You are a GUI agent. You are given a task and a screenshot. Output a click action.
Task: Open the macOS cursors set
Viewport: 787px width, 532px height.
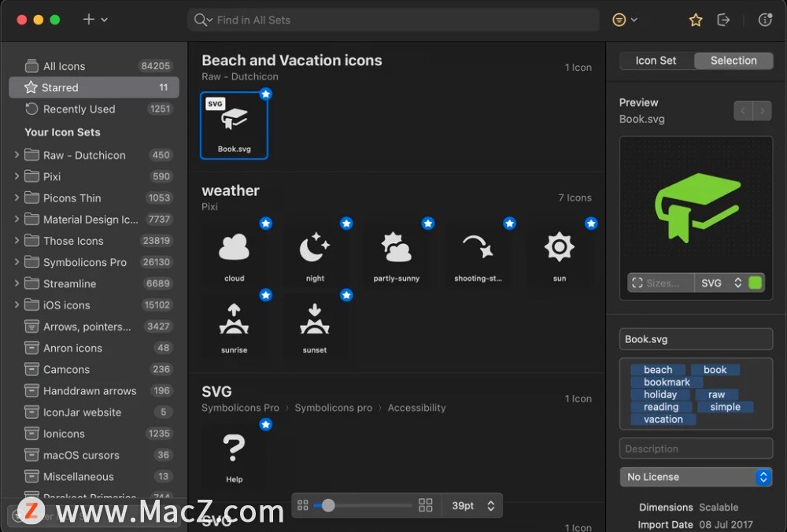click(x=94, y=455)
